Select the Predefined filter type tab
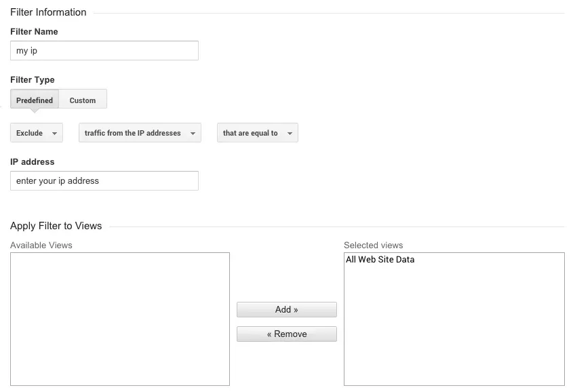This screenshot has height=392, width=573. (x=34, y=100)
